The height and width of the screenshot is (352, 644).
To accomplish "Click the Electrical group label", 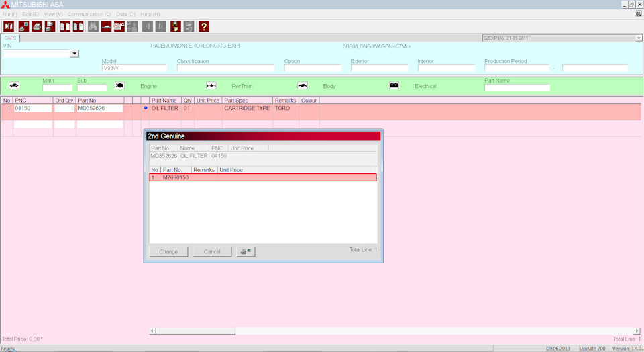I will point(425,86).
